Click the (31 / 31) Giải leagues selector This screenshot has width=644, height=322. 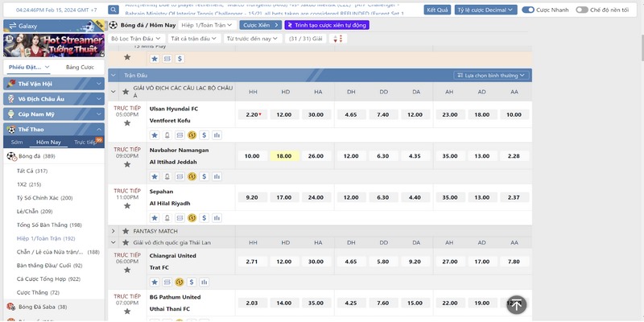(x=306, y=39)
